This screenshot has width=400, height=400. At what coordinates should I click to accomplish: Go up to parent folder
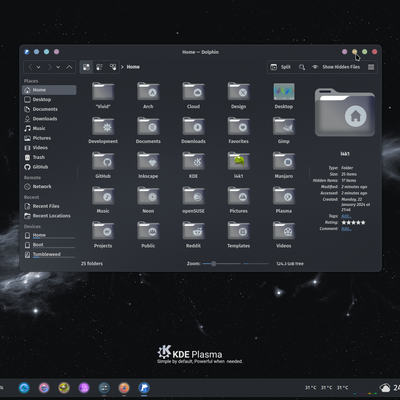[x=69, y=67]
